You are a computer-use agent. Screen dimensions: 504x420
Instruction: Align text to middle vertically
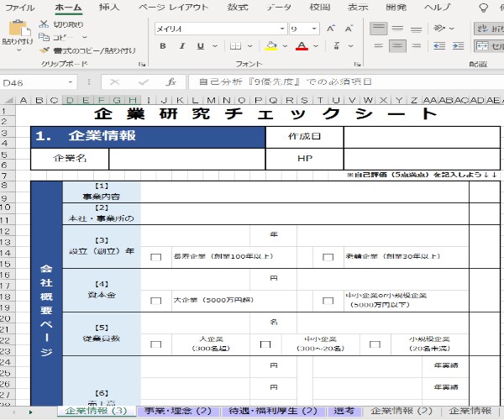[397, 29]
